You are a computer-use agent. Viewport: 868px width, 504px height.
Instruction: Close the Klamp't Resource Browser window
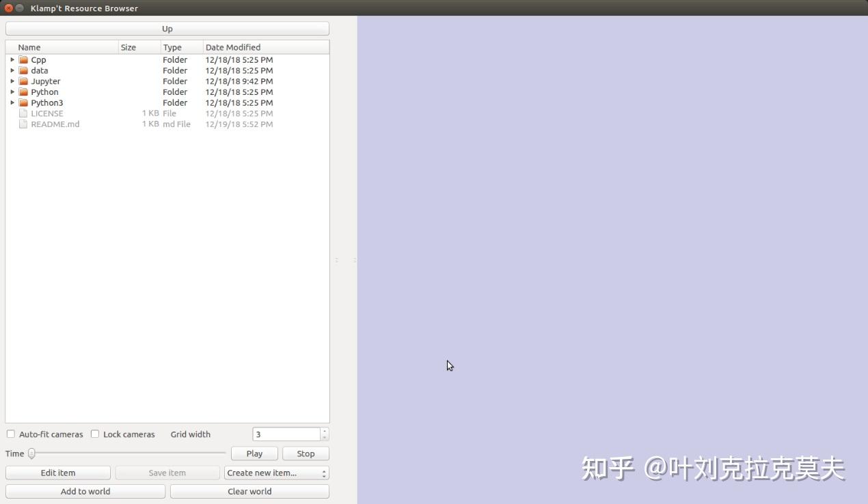[x=9, y=8]
